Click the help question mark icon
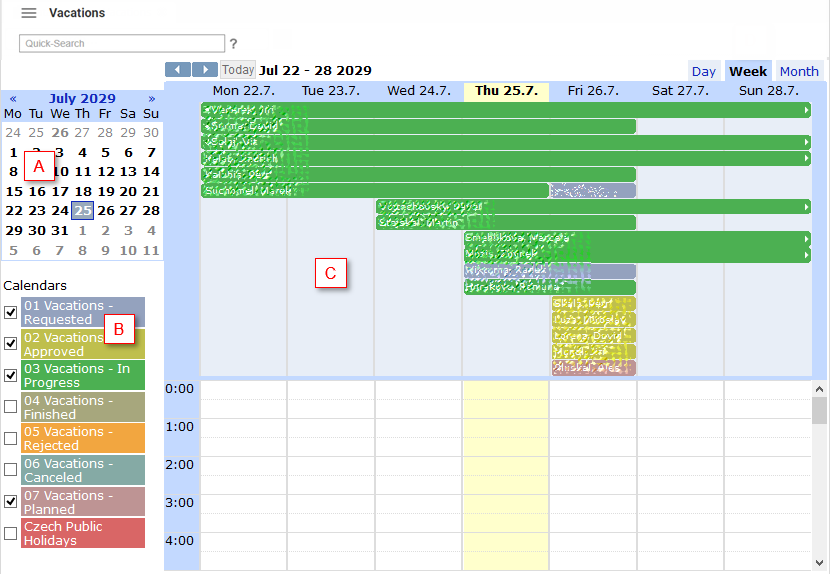Image resolution: width=832 pixels, height=576 pixels. [233, 43]
